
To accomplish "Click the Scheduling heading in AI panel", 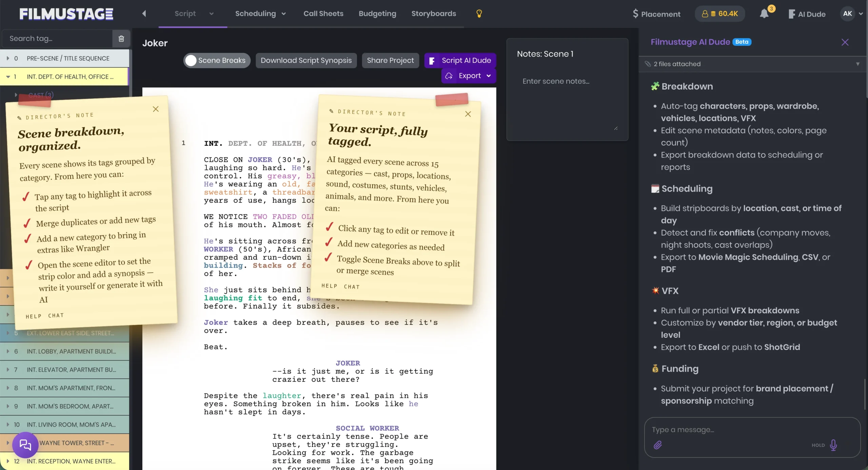I will pyautogui.click(x=687, y=189).
